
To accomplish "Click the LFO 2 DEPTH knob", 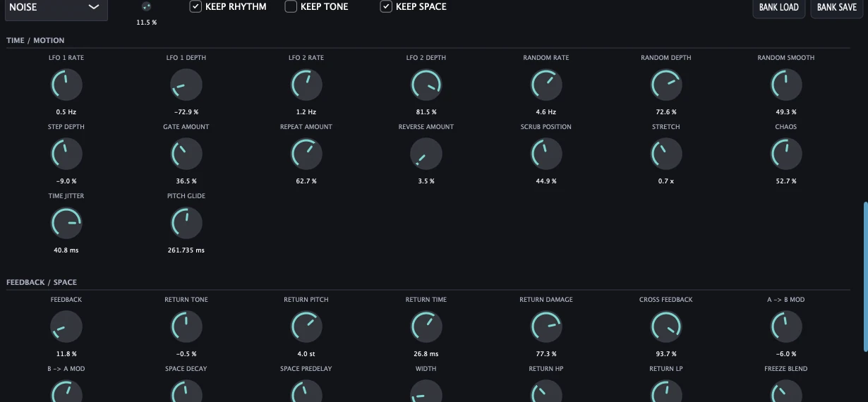I will (x=426, y=85).
